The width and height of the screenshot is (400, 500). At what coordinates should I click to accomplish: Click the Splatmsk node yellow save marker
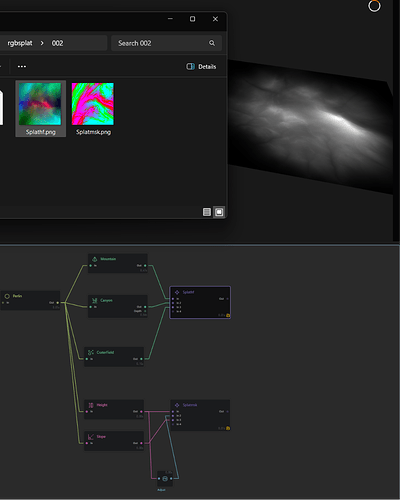pyautogui.click(x=228, y=428)
